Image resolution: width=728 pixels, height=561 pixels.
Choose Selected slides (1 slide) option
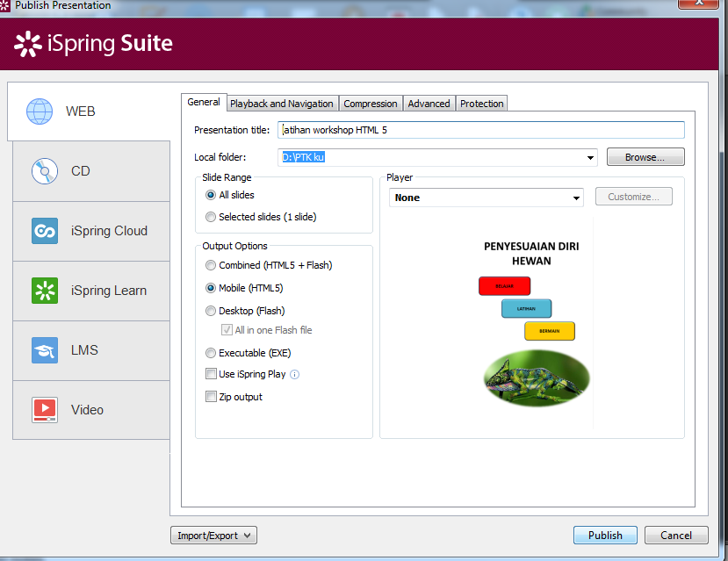pyautogui.click(x=211, y=217)
